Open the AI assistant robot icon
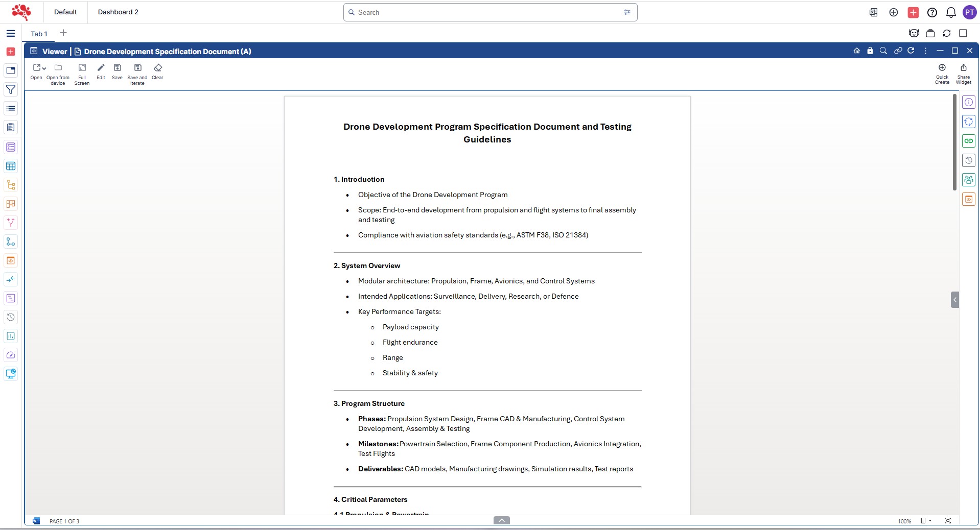Screen dimensions: 980x530 point(914,33)
